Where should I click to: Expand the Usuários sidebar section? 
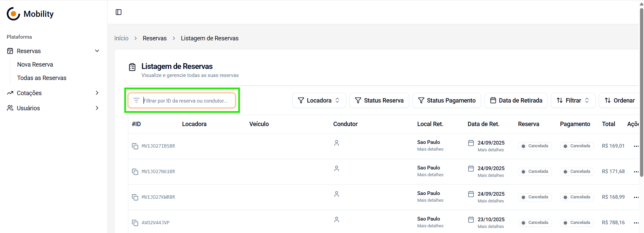(97, 108)
